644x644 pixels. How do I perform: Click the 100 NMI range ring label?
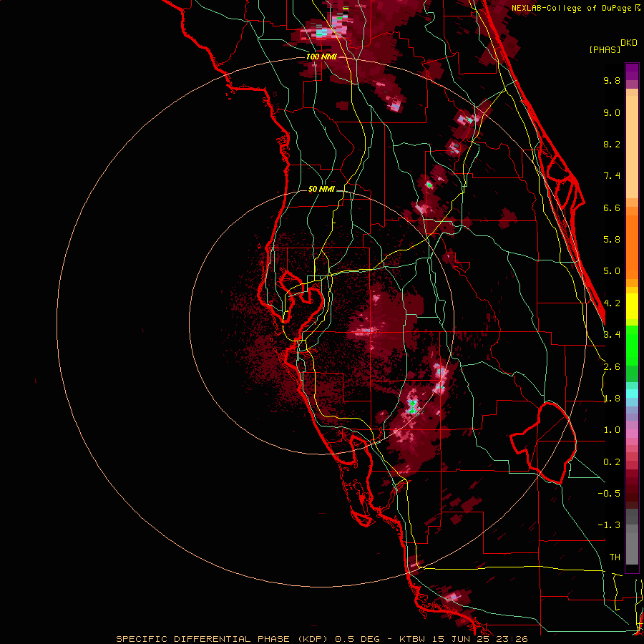[x=321, y=57]
